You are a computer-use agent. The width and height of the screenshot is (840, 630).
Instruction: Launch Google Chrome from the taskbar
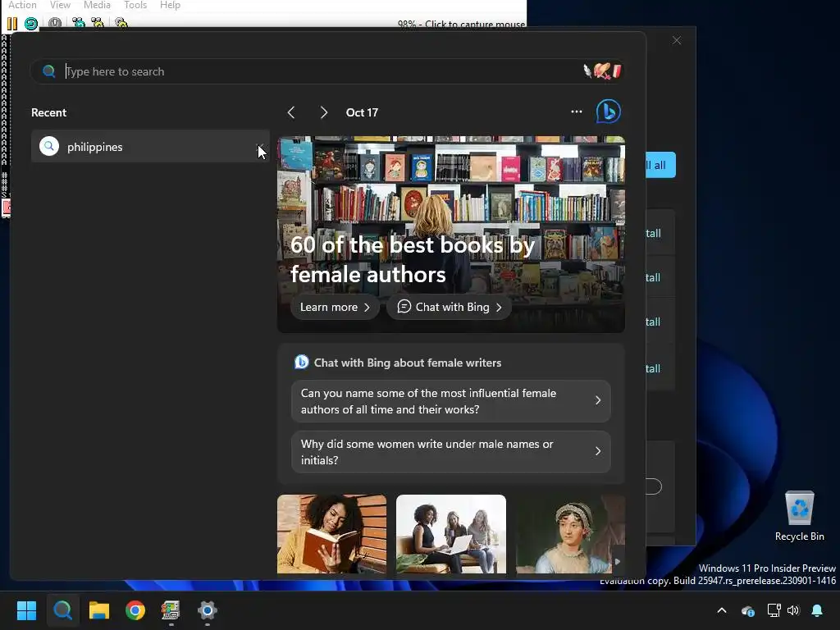135,610
